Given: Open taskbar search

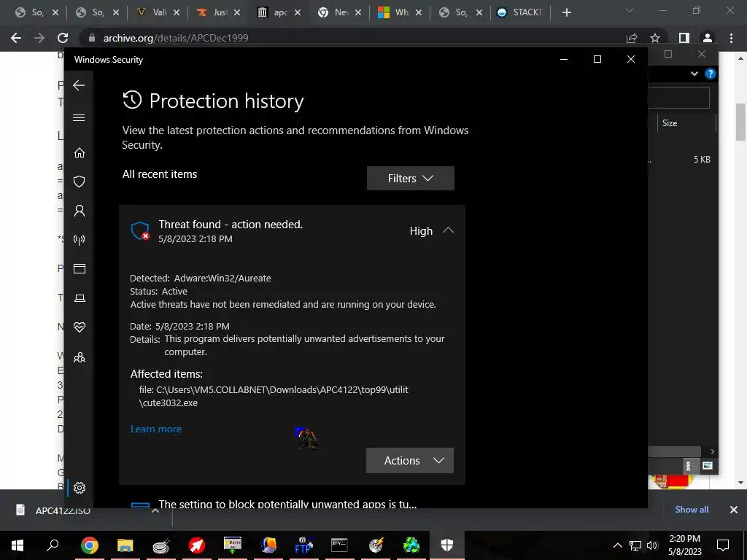Looking at the screenshot, I should tap(53, 545).
